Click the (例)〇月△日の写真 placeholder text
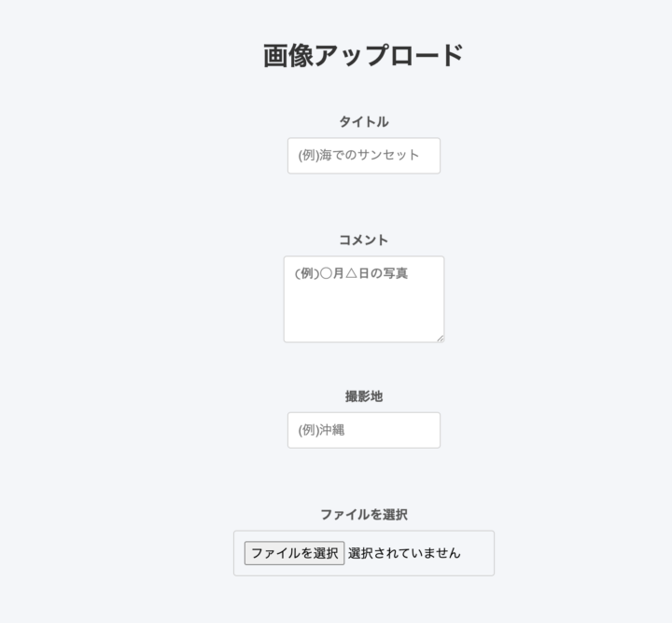This screenshot has height=623, width=672. point(351,273)
